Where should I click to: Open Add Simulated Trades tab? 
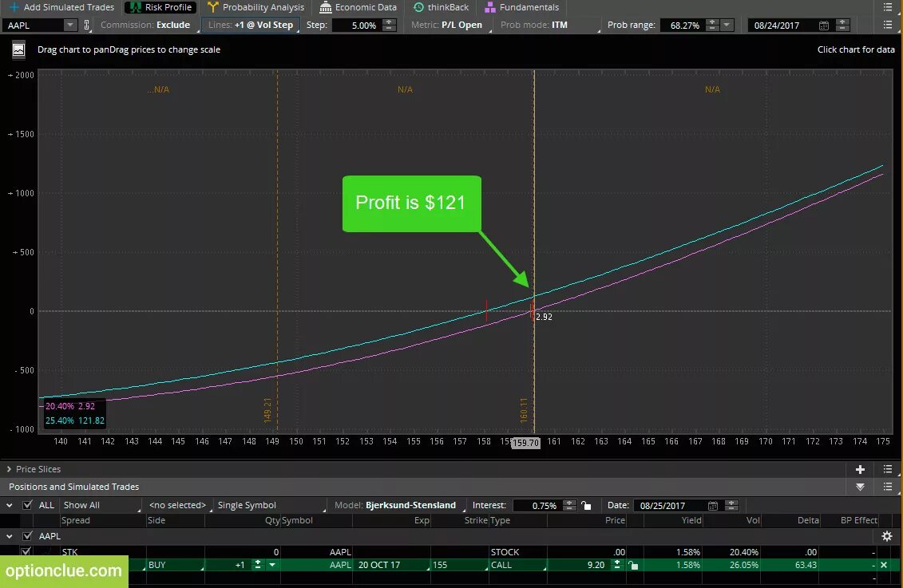(61, 7)
